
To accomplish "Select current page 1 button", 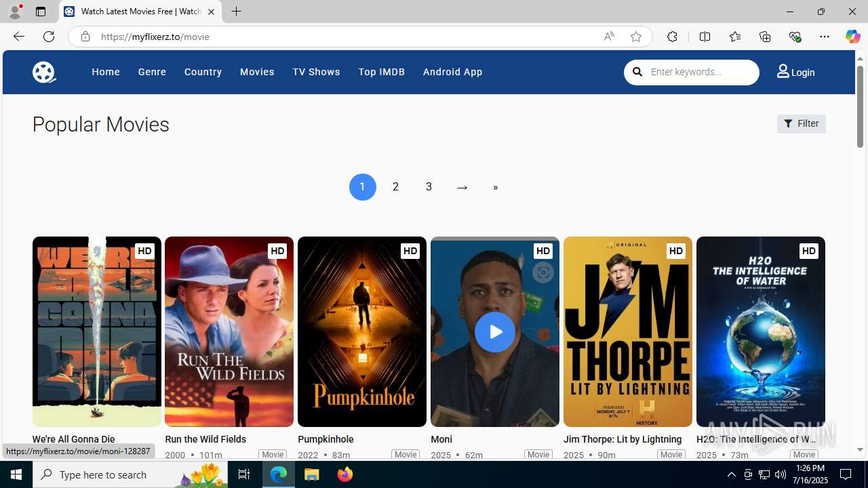I will click(362, 187).
